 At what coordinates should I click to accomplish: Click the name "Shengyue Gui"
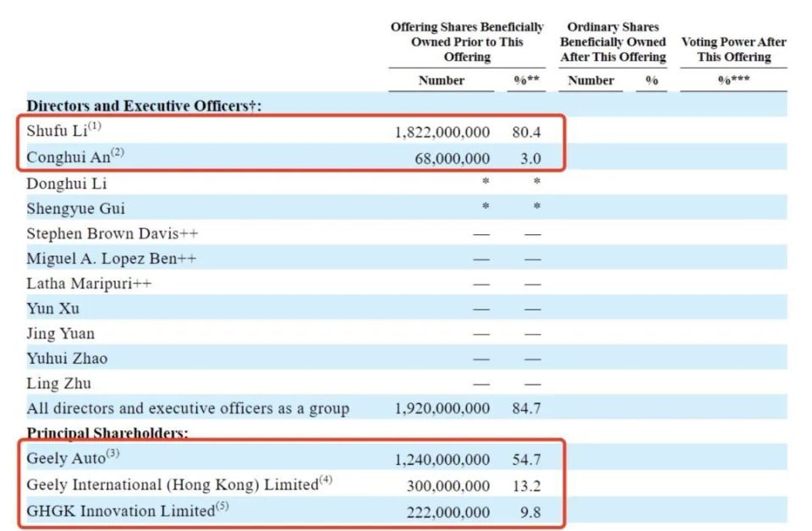75,209
